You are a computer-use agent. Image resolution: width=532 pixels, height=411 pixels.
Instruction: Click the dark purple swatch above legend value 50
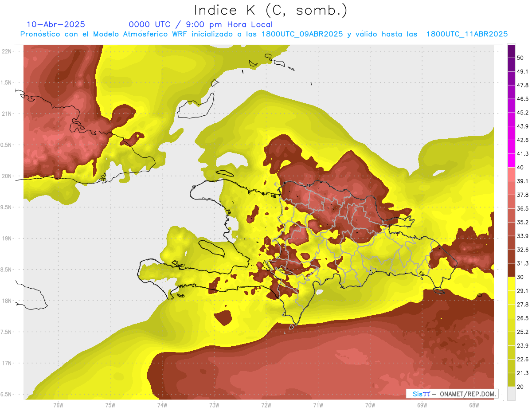click(511, 51)
